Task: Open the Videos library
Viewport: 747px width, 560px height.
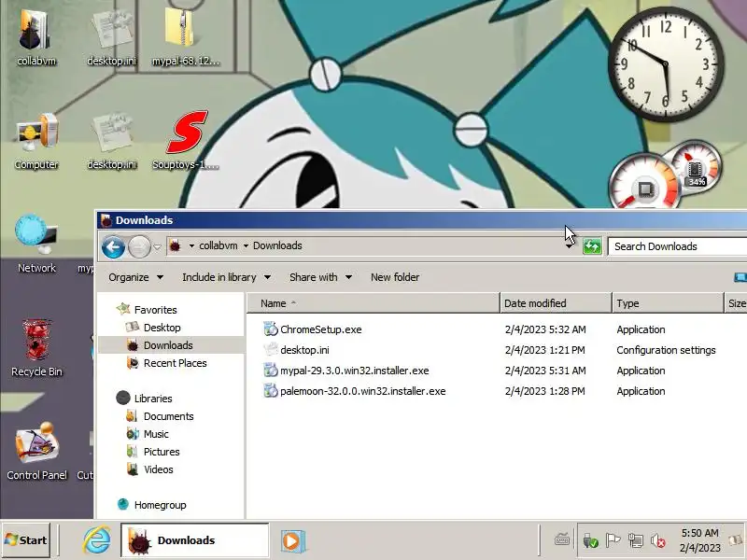Action: click(158, 469)
